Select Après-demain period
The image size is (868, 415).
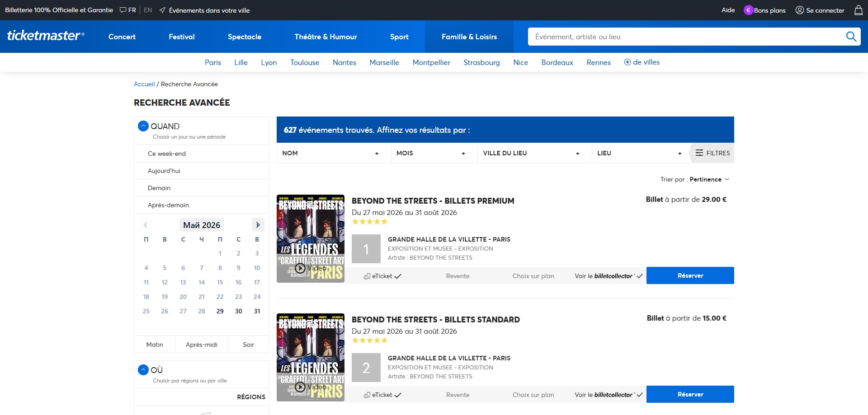pyautogui.click(x=202, y=205)
